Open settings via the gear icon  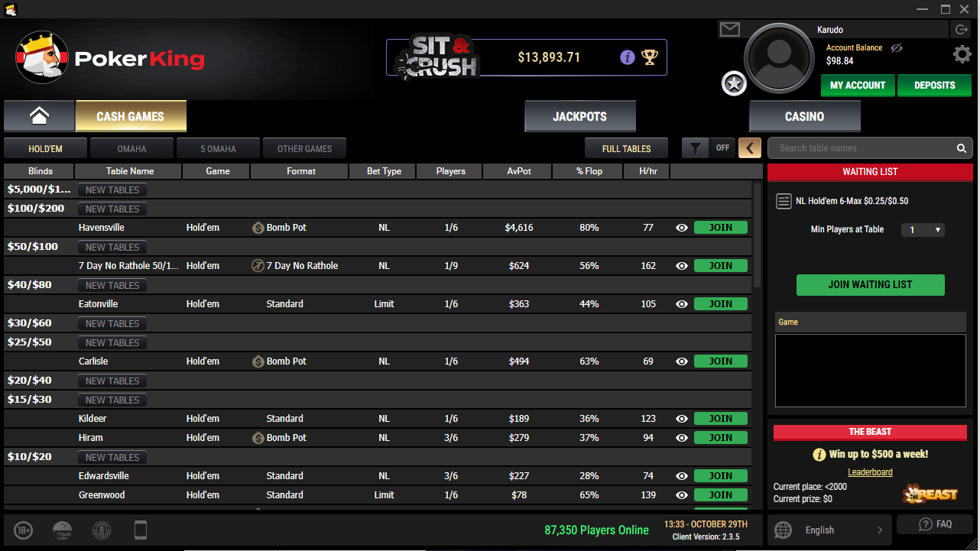pos(962,54)
